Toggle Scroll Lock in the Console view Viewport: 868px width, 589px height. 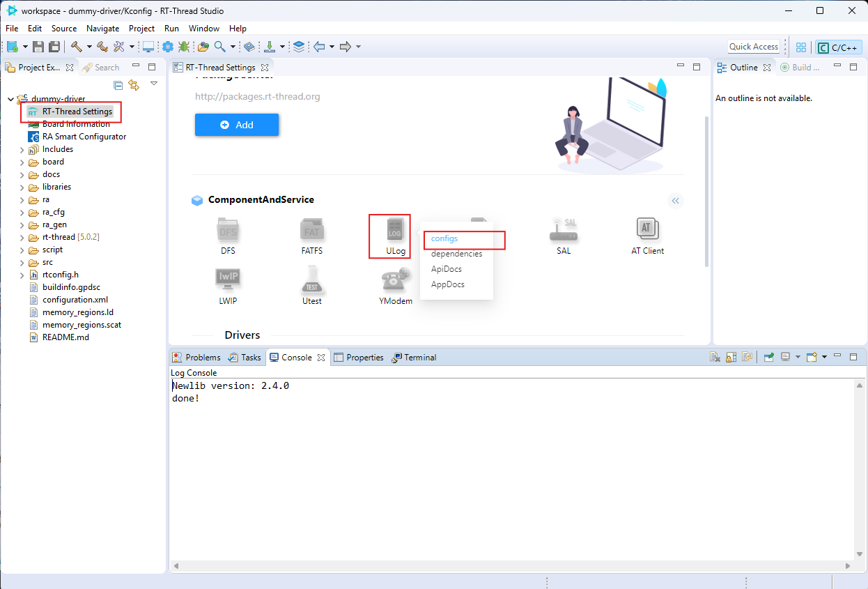coord(730,357)
